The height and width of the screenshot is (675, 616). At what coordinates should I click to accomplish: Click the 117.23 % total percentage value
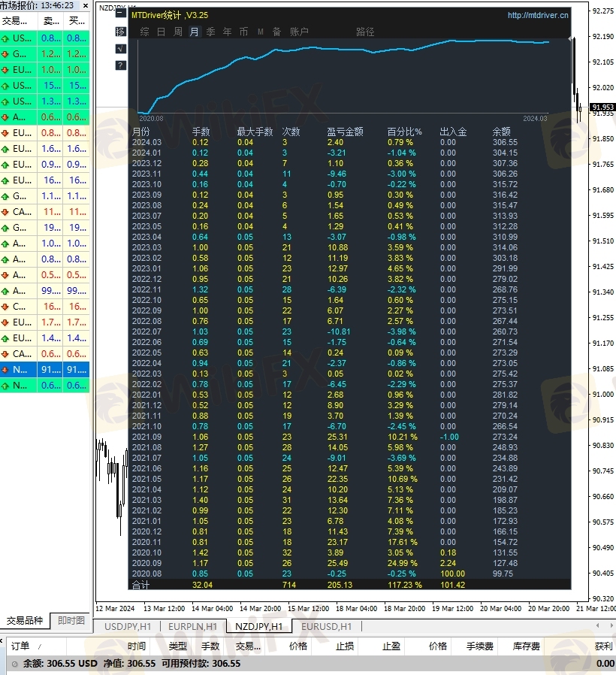[405, 585]
